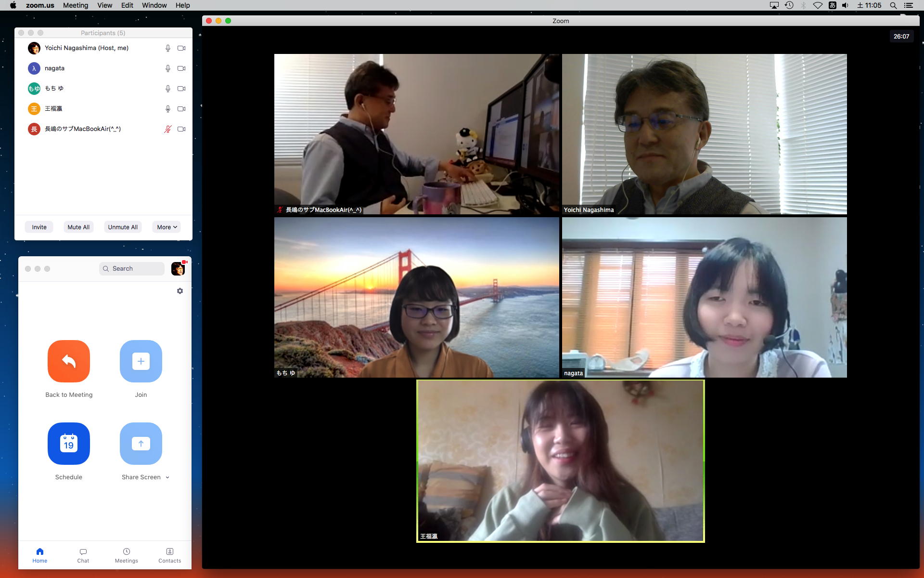The image size is (924, 578).
Task: Click the Invite button
Action: [x=39, y=227]
